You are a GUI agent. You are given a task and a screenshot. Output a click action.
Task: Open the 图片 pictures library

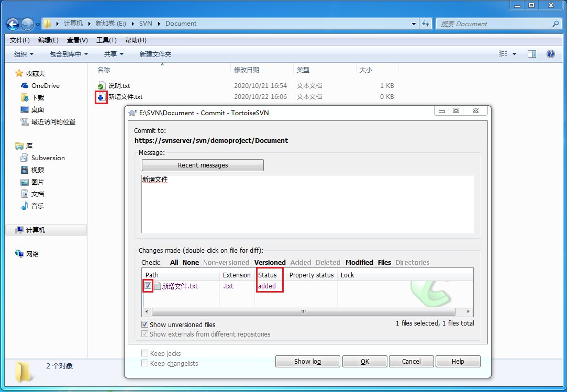coord(32,182)
